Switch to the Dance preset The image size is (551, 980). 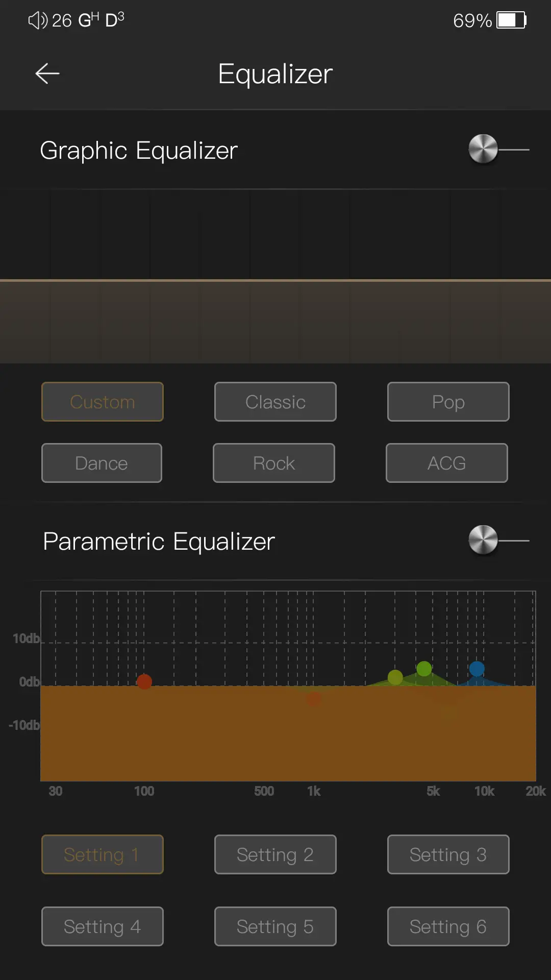point(102,463)
